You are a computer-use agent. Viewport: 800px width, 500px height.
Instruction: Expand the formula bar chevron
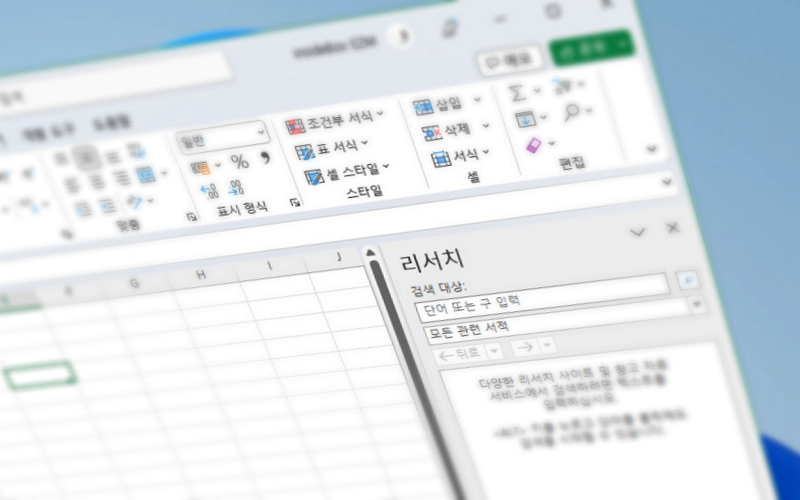[667, 182]
